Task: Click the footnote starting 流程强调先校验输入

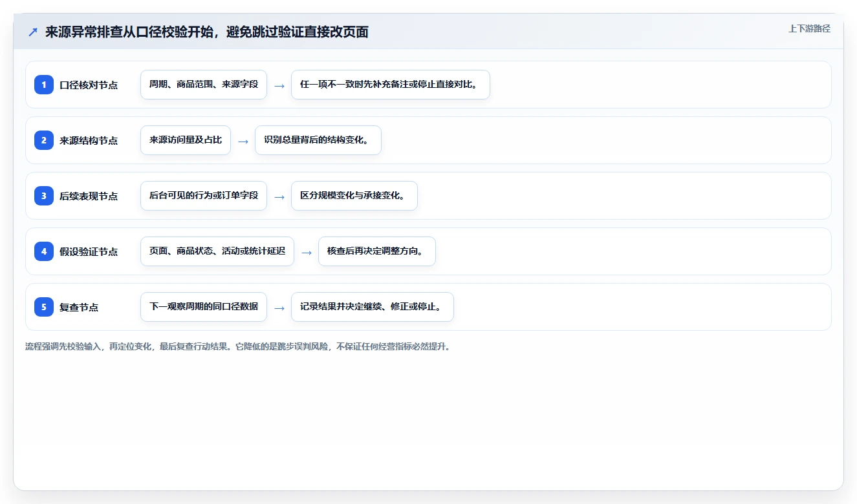Action: click(237, 346)
